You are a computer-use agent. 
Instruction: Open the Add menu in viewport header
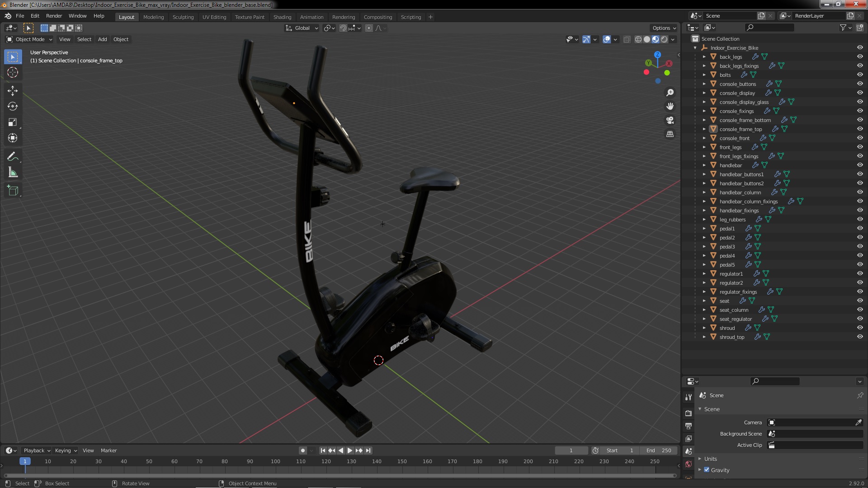point(103,39)
